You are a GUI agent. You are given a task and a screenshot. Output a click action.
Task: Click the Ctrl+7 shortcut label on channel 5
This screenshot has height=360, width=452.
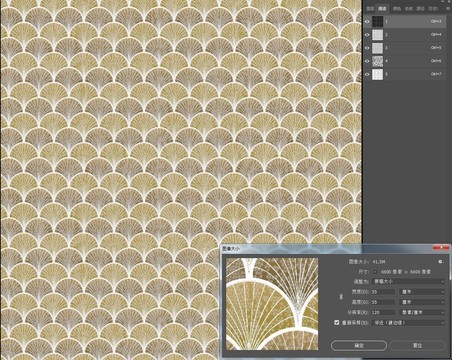click(436, 74)
